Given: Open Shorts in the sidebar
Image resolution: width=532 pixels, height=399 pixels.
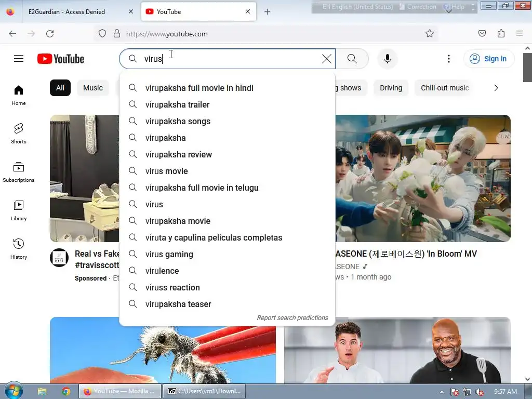Looking at the screenshot, I should click(x=19, y=134).
